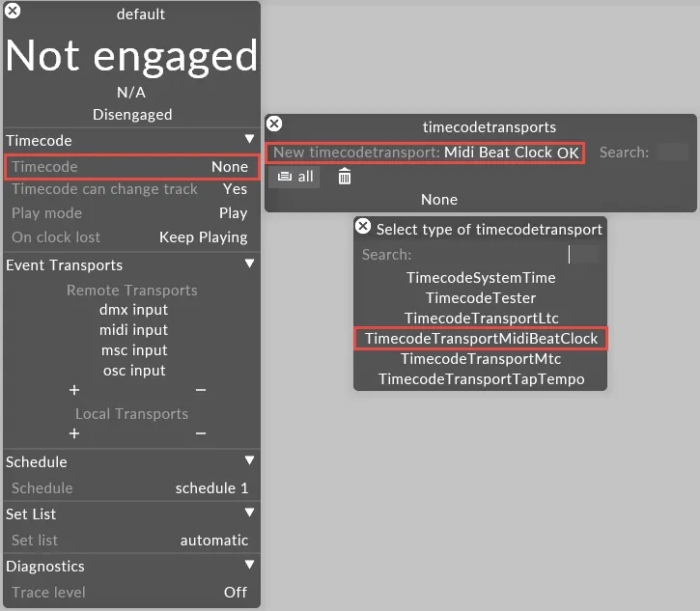Open the Timecode None dropdown
The height and width of the screenshot is (611, 700).
point(230,167)
